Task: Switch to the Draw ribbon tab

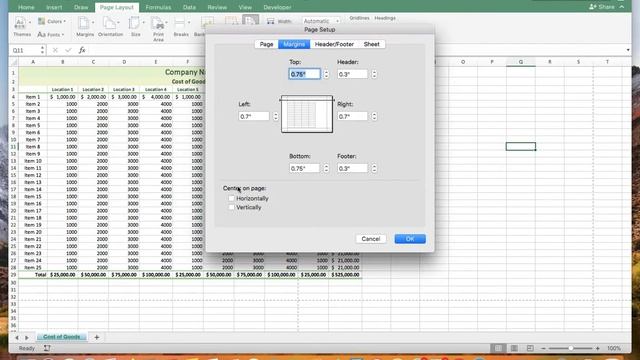Action: (x=81, y=7)
